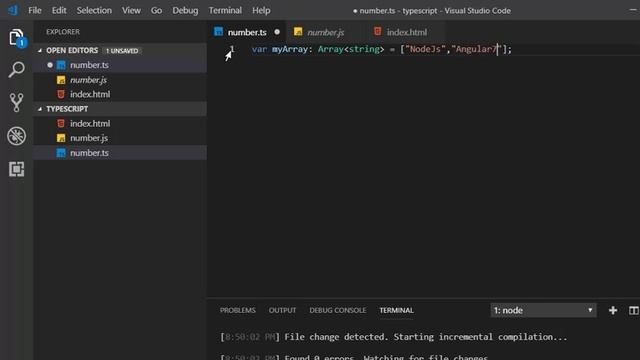Screen dimensions: 640x360
Task: Click the "NodeJs" string in the code
Action: 425,49
